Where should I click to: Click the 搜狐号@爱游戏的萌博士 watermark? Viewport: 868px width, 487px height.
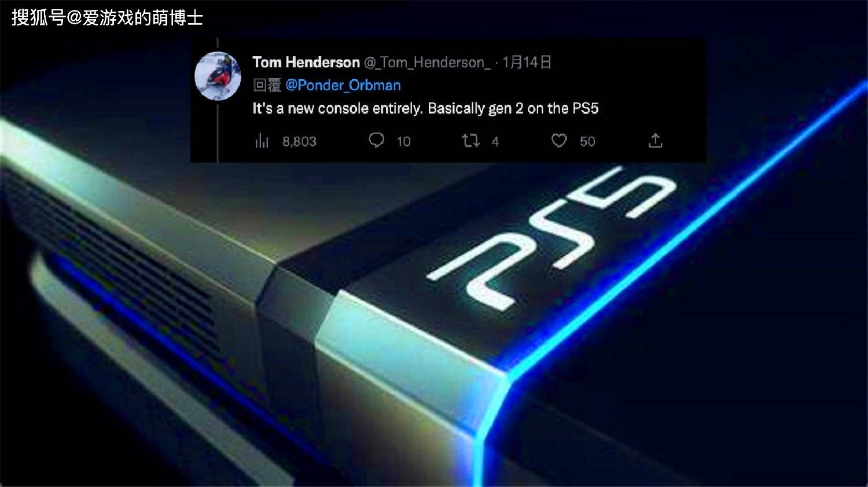[107, 18]
